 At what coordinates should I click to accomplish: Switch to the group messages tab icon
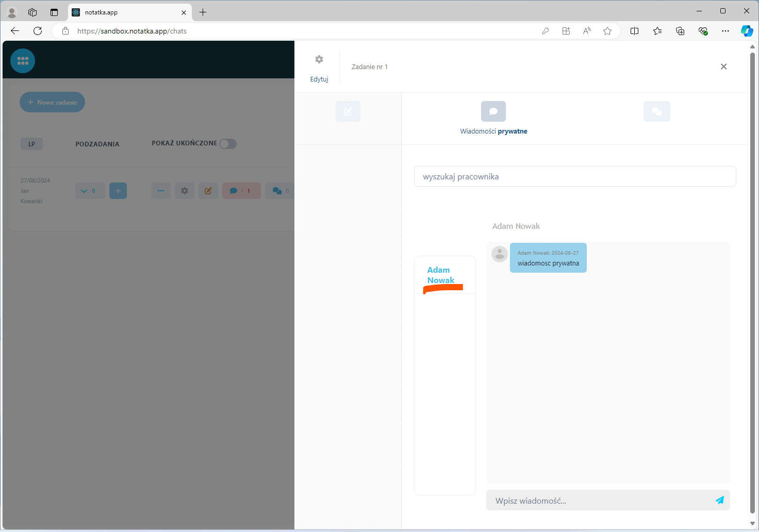(656, 111)
